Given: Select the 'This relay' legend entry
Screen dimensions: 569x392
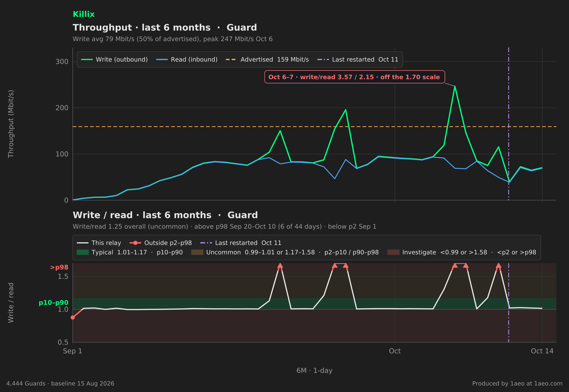Looking at the screenshot, I should coord(99,243).
